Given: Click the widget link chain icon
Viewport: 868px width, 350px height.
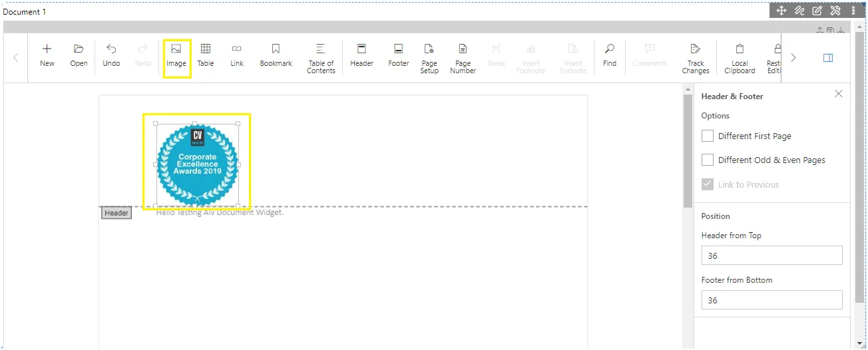Looking at the screenshot, I should [x=799, y=11].
